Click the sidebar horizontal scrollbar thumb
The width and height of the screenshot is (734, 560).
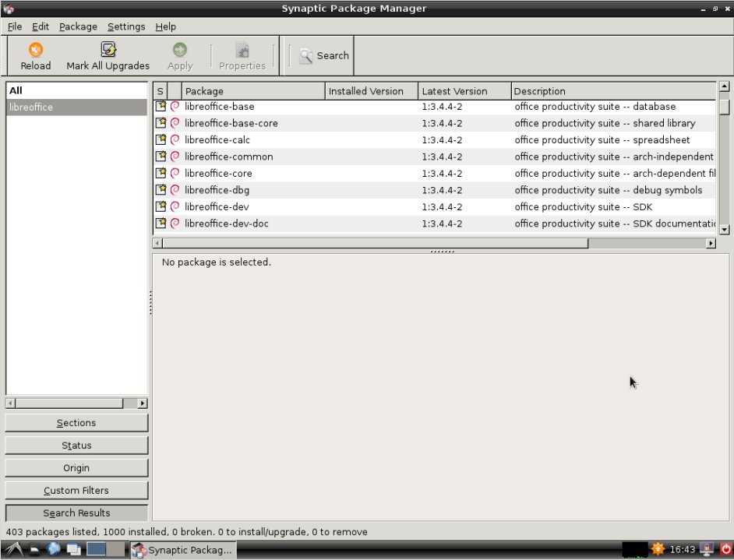[x=69, y=403]
